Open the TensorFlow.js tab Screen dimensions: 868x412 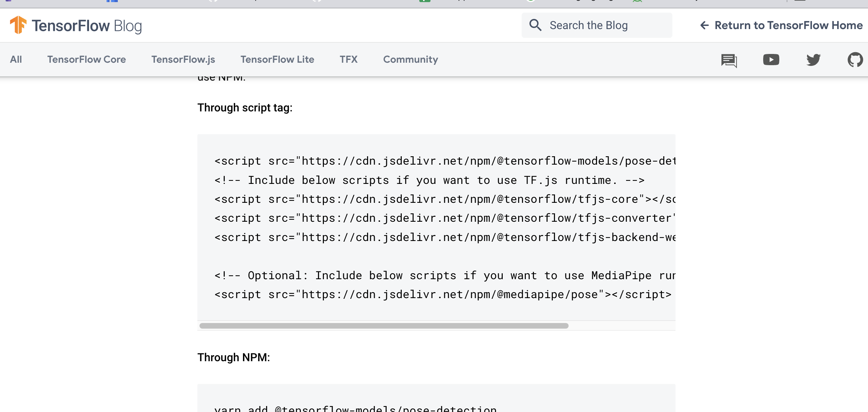point(183,60)
